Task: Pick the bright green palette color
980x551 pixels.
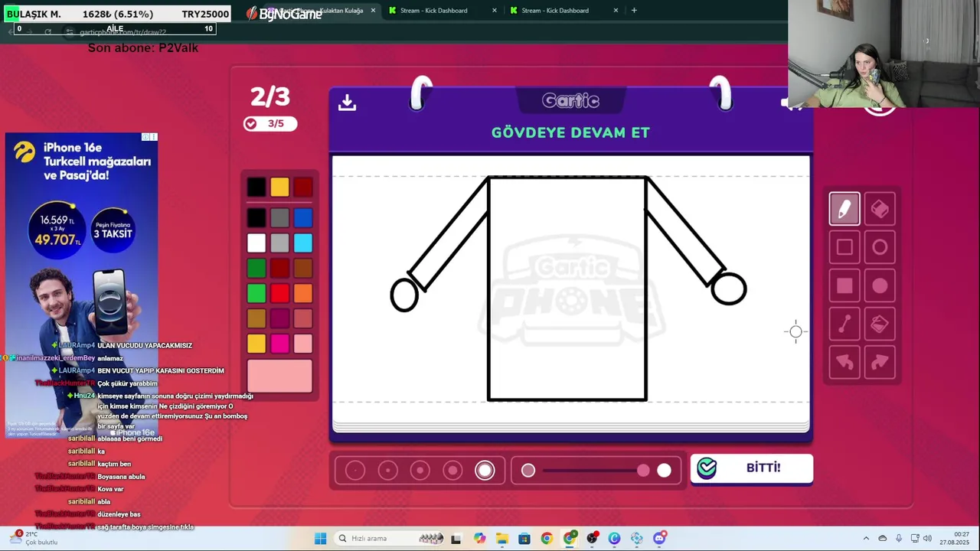Action: tap(256, 294)
